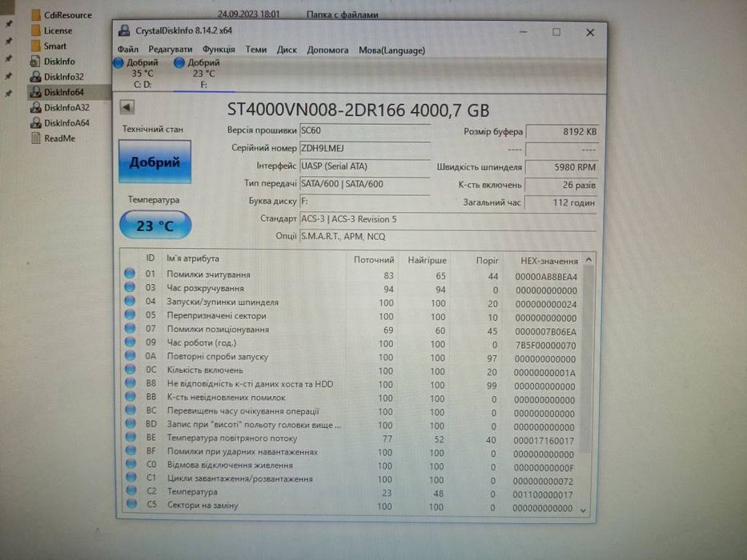Open the Функція menu
The height and width of the screenshot is (560, 747).
[219, 50]
